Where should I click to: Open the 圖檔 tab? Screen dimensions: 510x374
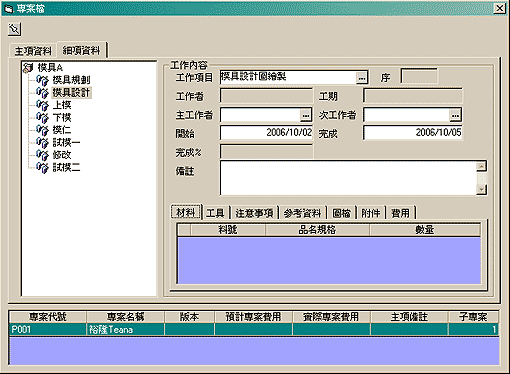[x=342, y=213]
